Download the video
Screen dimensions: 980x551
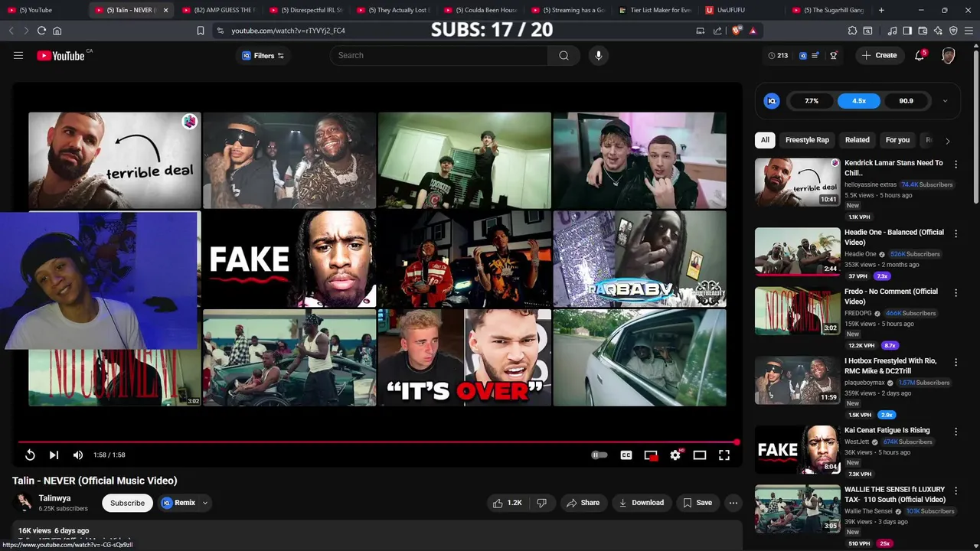pyautogui.click(x=641, y=503)
